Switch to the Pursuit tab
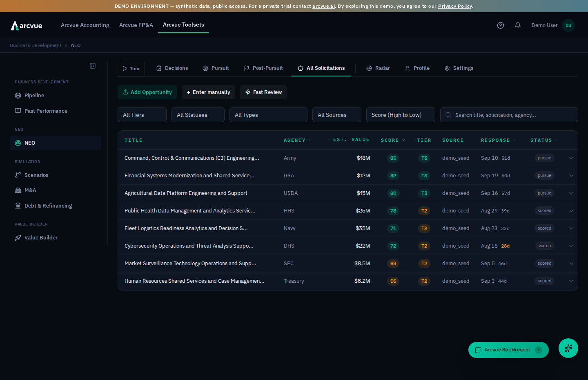The width and height of the screenshot is (588, 380). tap(216, 68)
